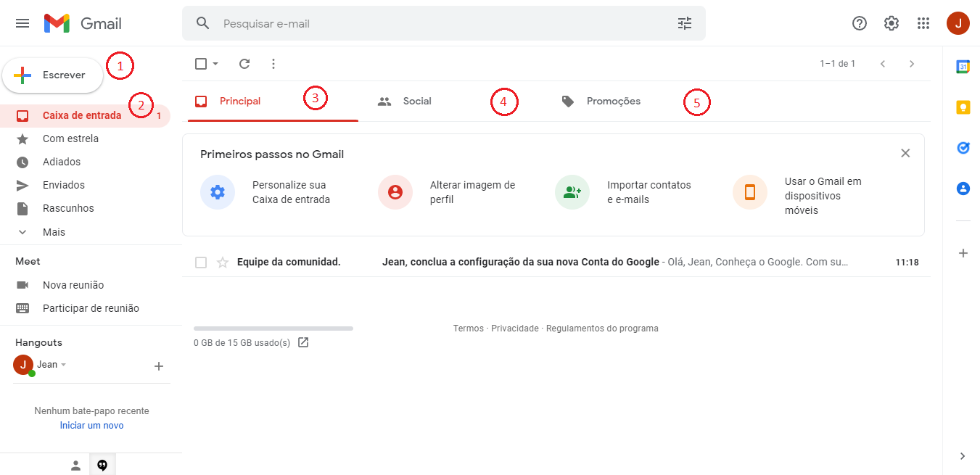The image size is (980, 475).
Task: Switch to Hangouts conversations icon
Action: [x=102, y=466]
